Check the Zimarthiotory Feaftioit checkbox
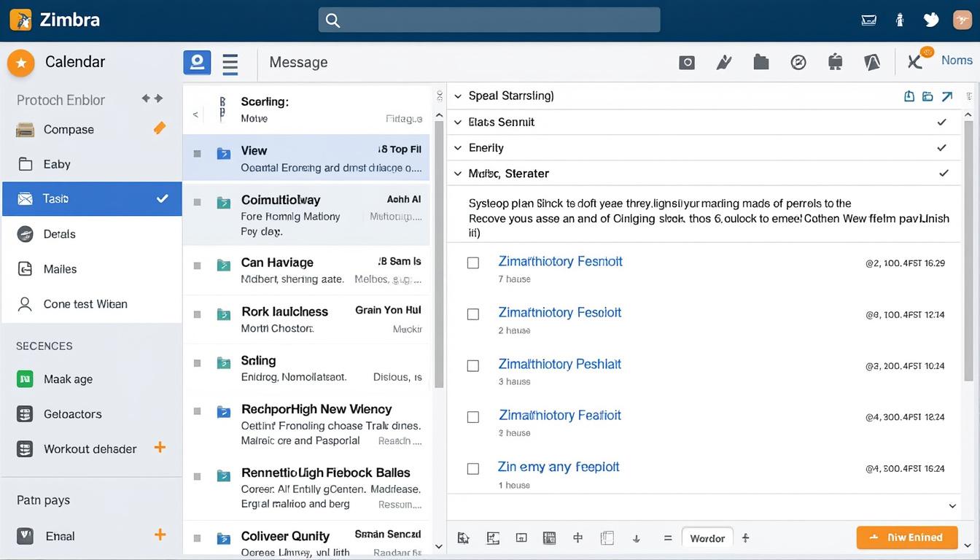980x560 pixels. coord(473,417)
